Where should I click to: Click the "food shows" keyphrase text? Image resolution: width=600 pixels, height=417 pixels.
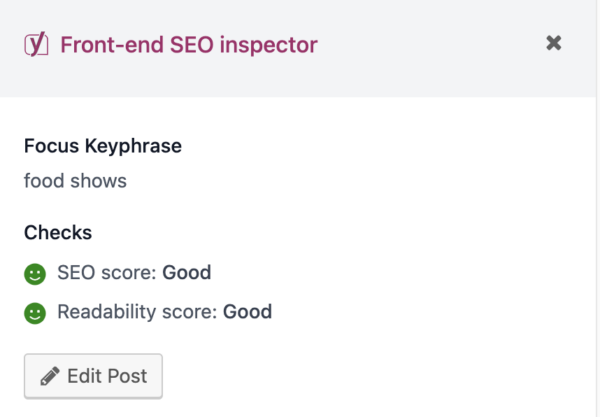coord(75,181)
